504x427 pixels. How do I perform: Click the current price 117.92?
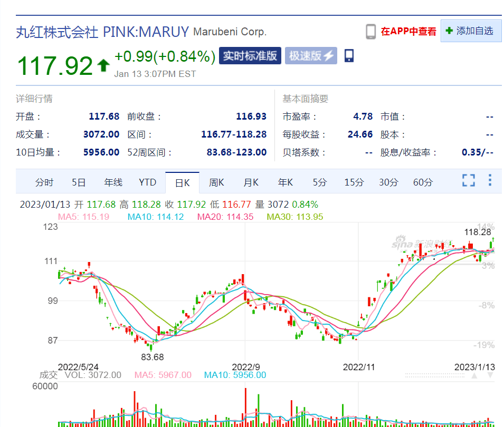click(x=55, y=66)
